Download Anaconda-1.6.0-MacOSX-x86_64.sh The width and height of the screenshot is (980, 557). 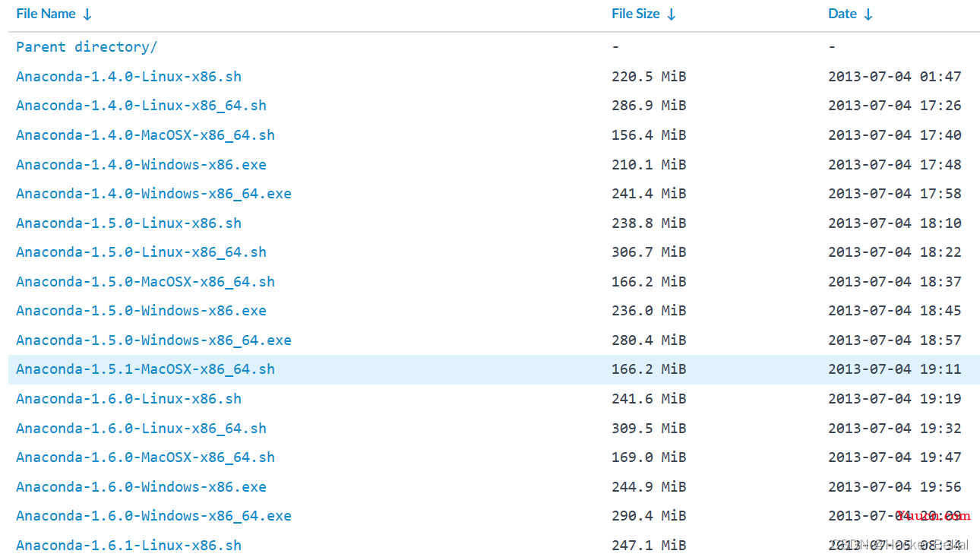click(x=145, y=457)
